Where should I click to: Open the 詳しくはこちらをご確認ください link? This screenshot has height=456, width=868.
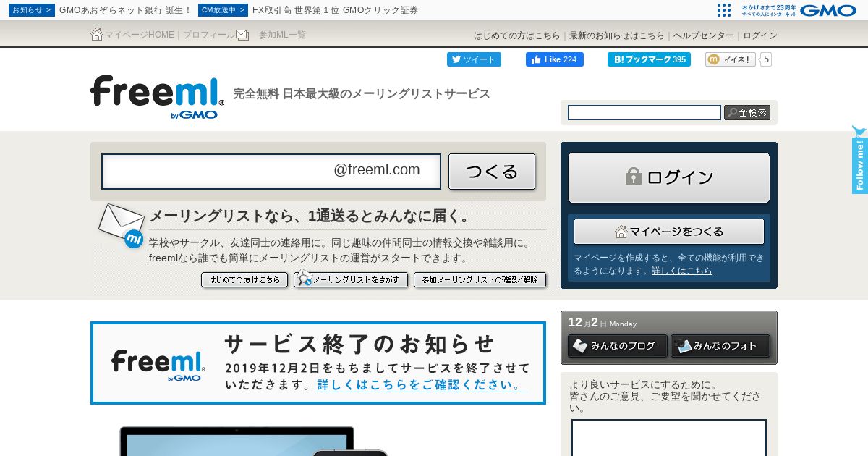[422, 385]
